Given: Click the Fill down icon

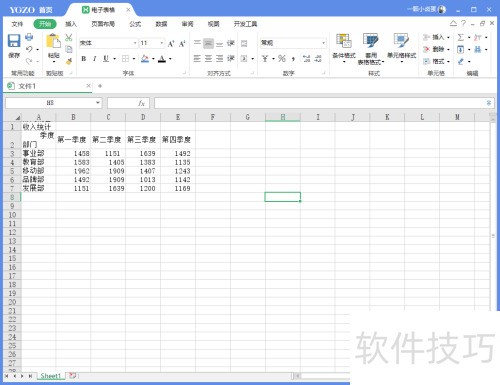Looking at the screenshot, I should [x=460, y=50].
